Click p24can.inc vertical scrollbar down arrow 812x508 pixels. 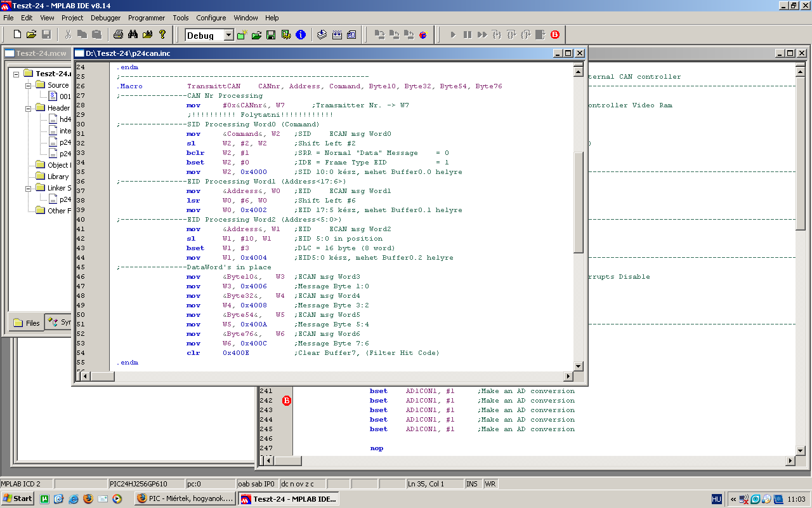pyautogui.click(x=578, y=366)
